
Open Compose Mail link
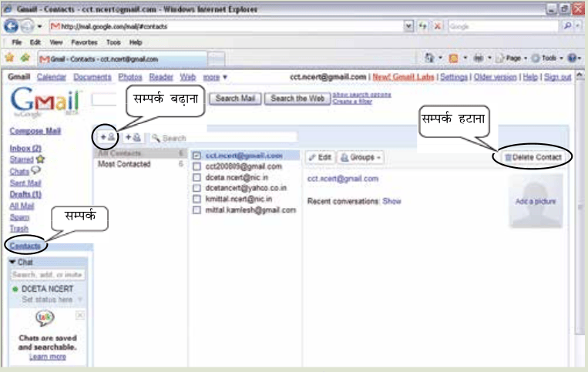[x=35, y=131]
